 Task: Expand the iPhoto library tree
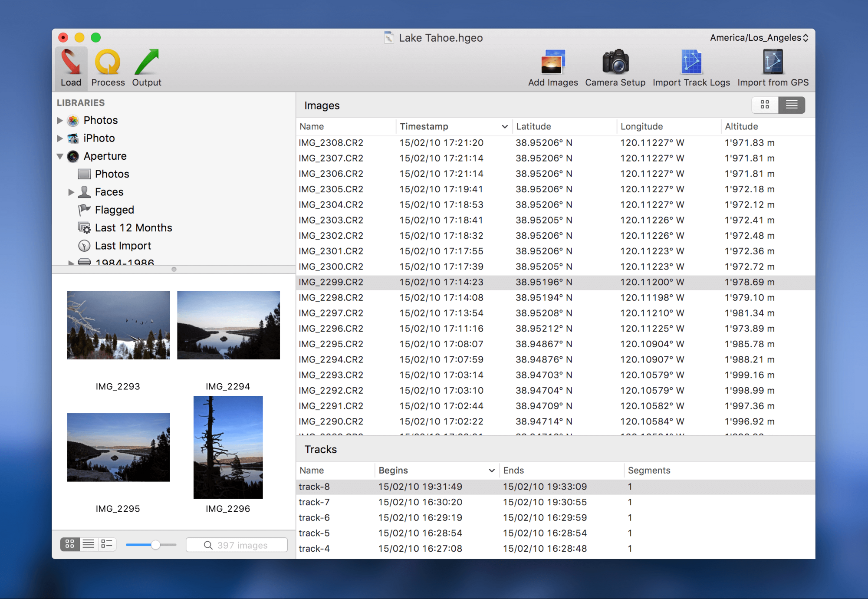tap(60, 138)
